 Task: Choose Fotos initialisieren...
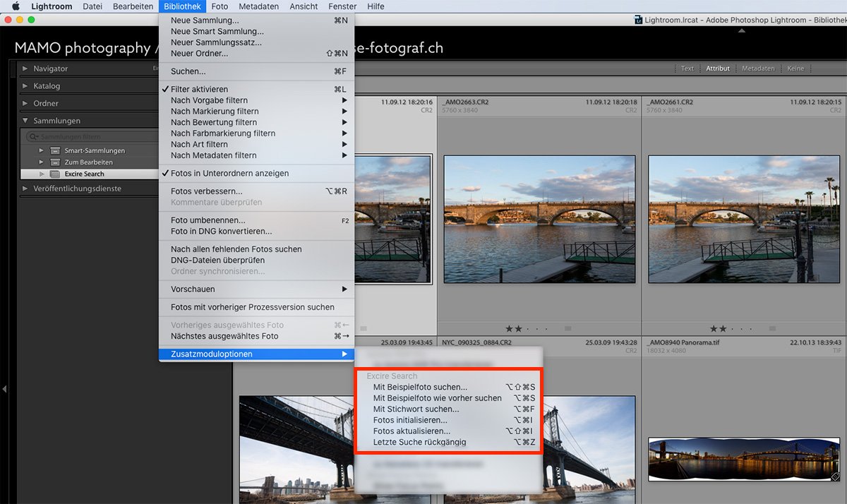point(447,420)
